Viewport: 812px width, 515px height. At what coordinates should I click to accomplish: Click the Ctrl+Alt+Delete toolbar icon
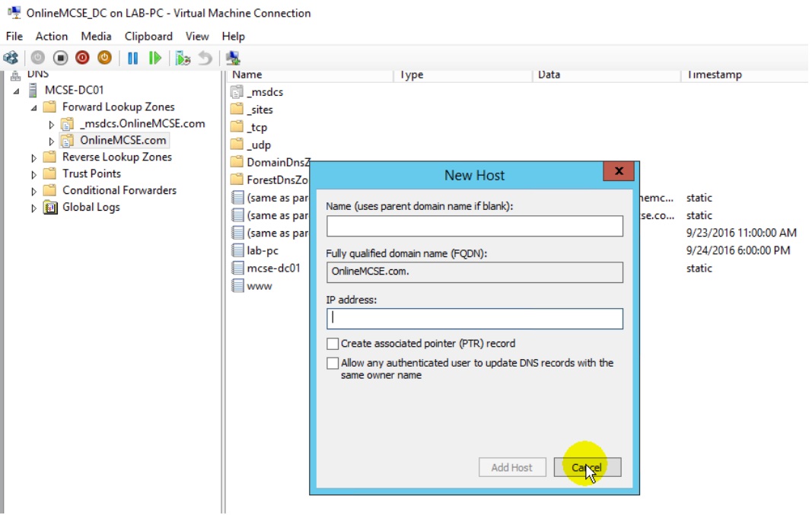[11, 58]
